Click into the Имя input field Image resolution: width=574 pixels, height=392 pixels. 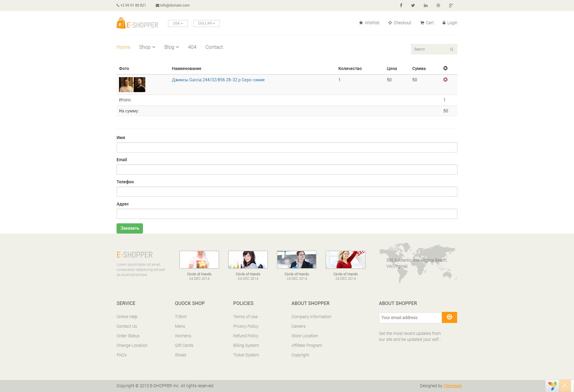(x=287, y=147)
